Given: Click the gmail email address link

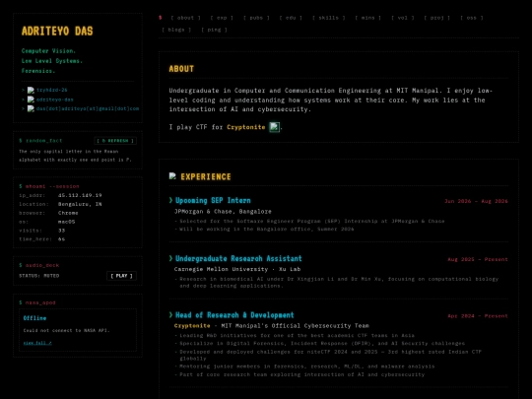Looking at the screenshot, I should click(88, 108).
